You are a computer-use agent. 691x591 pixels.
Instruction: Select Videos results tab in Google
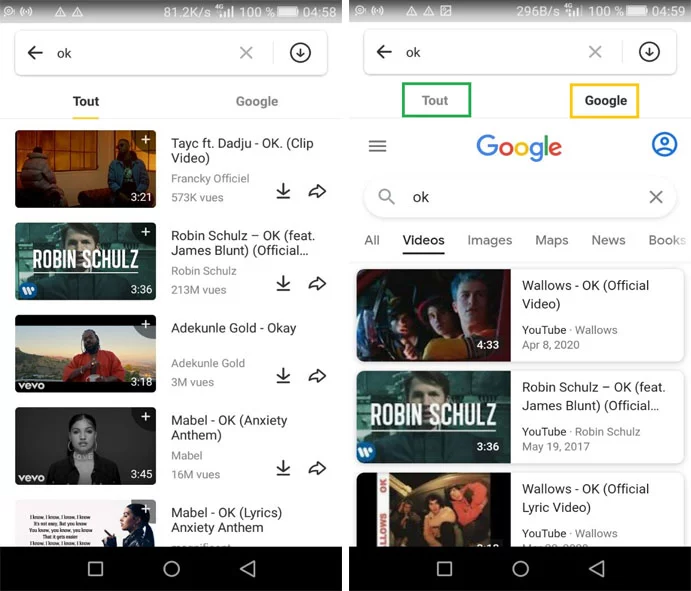coord(424,240)
